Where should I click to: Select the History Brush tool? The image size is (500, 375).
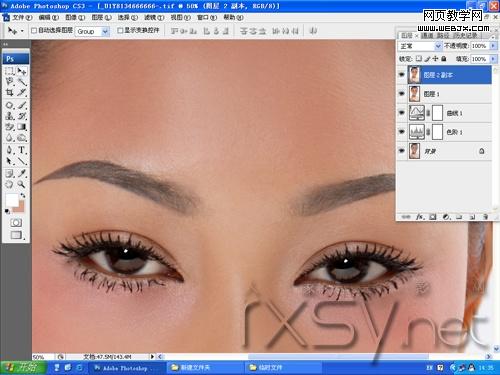pyautogui.click(x=22, y=116)
